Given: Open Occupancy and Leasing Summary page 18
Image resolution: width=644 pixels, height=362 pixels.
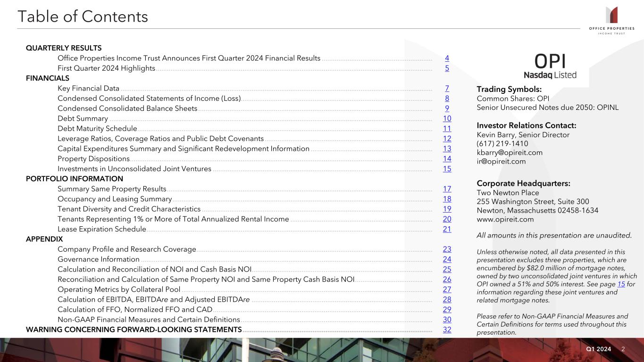Looking at the screenshot, I should coord(447,199).
